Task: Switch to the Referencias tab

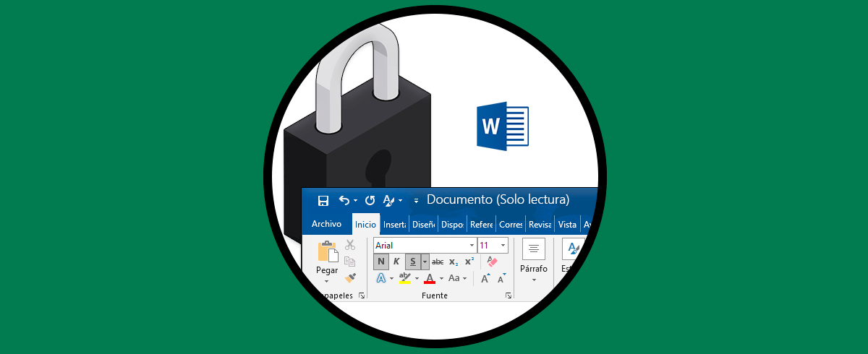Action: [x=481, y=224]
